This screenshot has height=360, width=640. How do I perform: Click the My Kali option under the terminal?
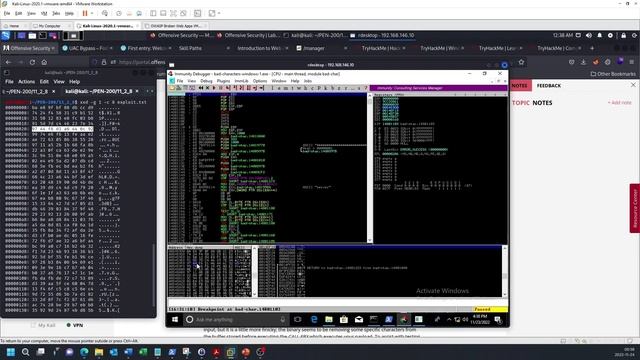pos(43,325)
